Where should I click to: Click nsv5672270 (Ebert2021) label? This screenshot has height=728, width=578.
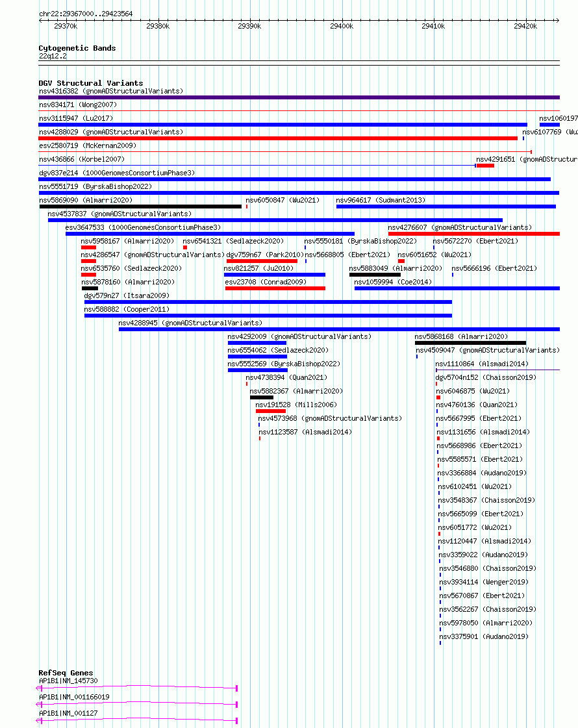(x=475, y=241)
